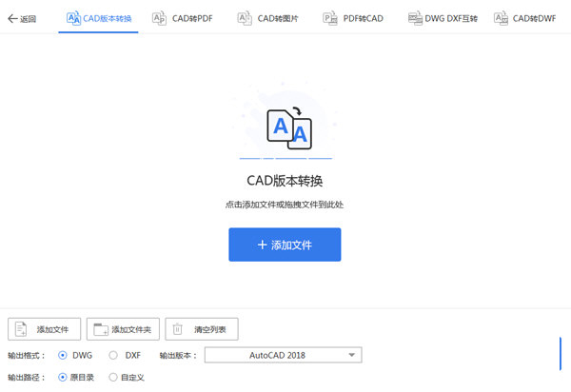Go back using the 返回 arrow
571x392 pixels.
tap(22, 19)
